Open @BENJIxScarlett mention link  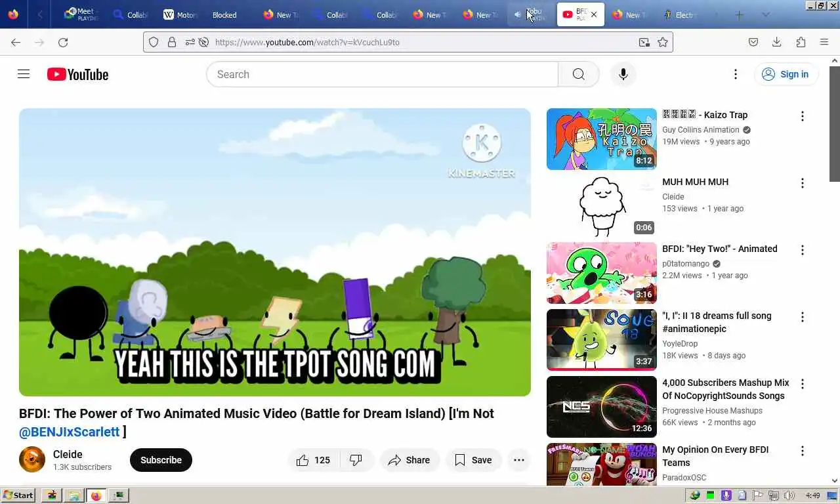pyautogui.click(x=70, y=432)
